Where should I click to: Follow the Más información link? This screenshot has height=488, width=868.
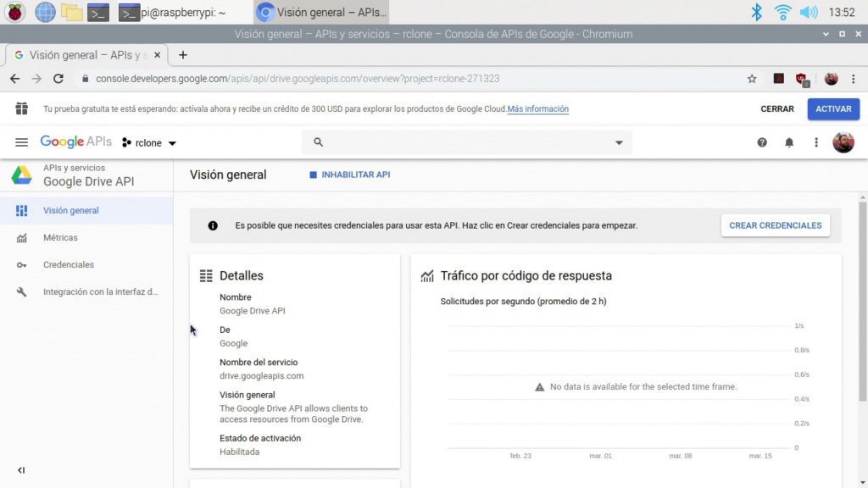point(538,109)
